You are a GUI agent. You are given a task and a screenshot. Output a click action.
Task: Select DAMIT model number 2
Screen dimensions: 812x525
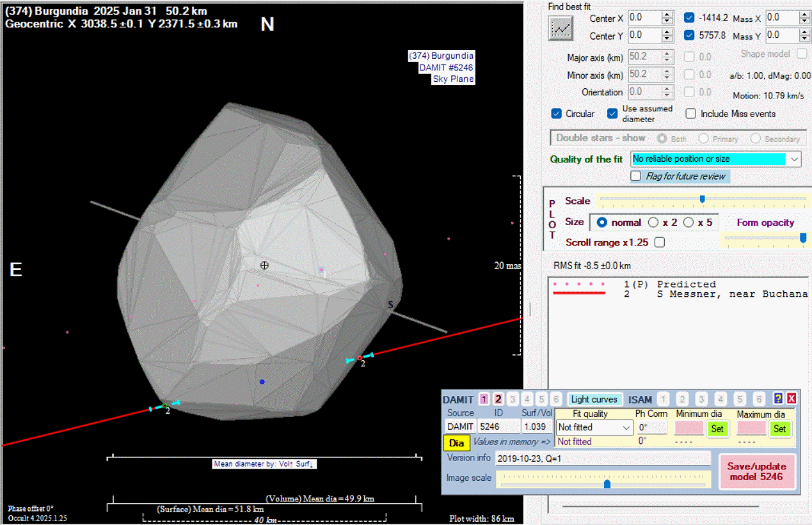click(498, 400)
